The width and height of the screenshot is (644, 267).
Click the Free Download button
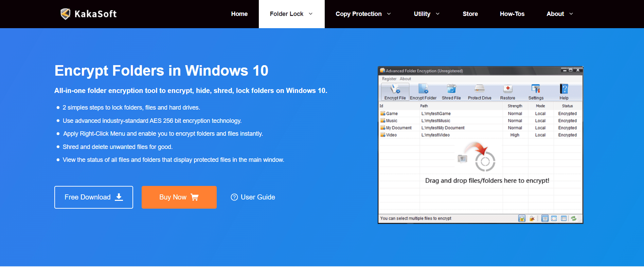coord(94,197)
